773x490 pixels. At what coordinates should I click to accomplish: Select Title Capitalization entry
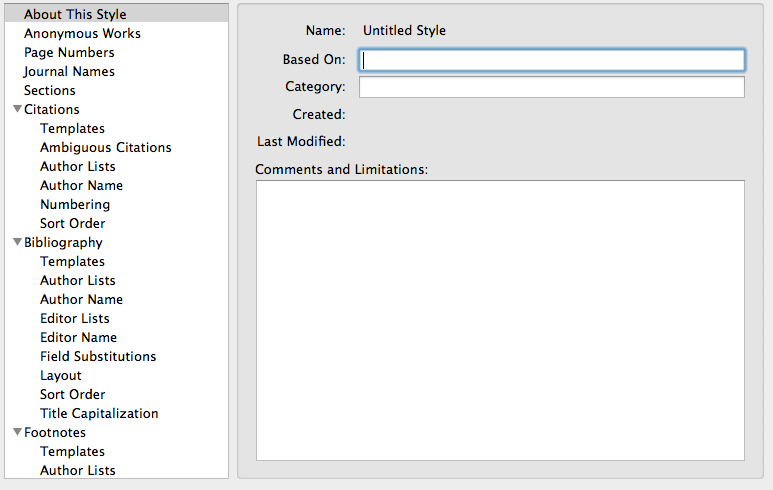[x=99, y=414]
